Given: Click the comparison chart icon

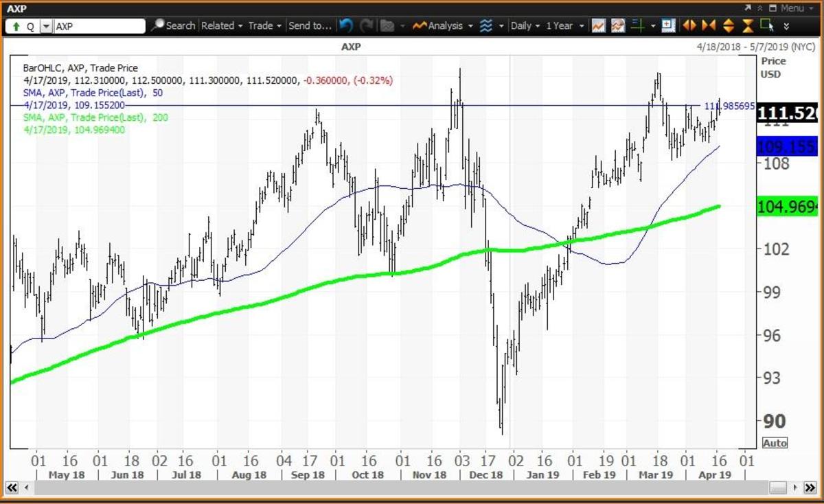Looking at the screenshot, I should (x=618, y=25).
